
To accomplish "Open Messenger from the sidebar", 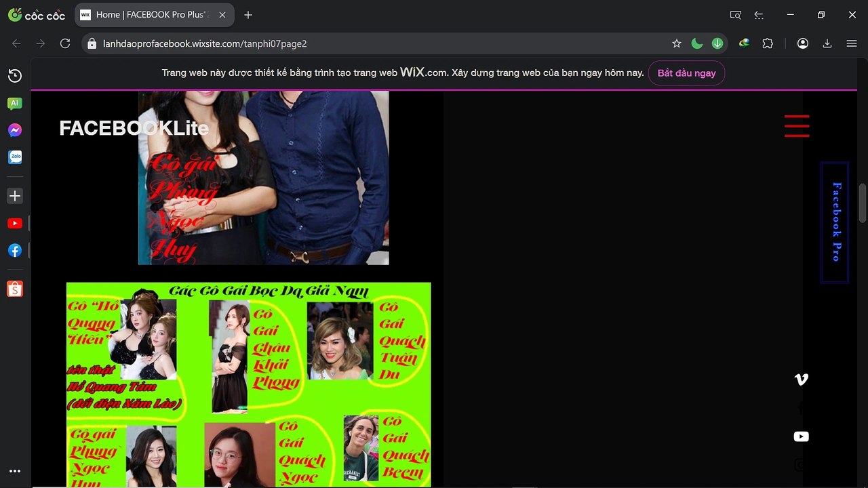I will [x=15, y=130].
